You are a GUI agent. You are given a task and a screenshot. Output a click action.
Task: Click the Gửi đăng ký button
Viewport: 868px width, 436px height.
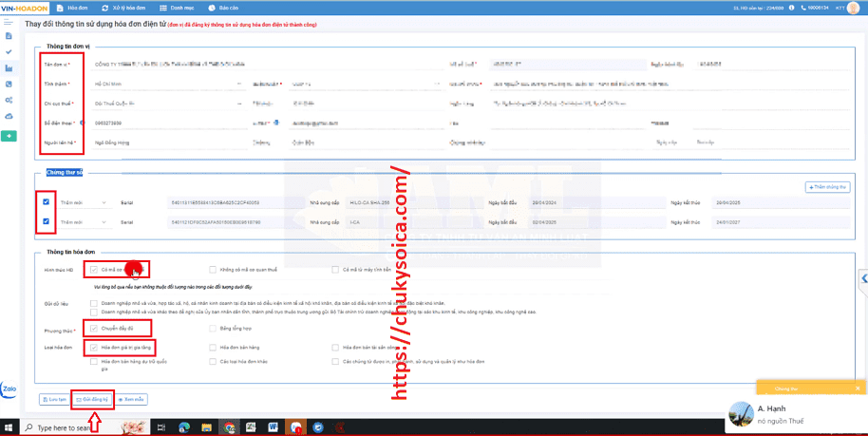click(92, 399)
